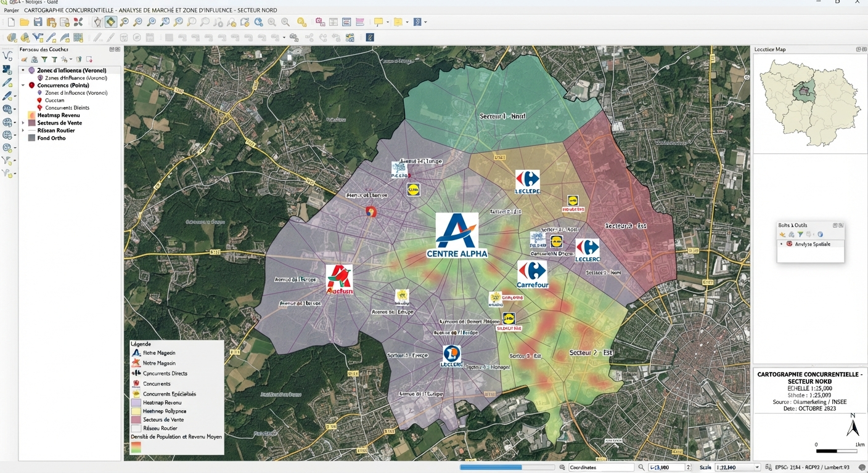Click the highlighted Pan to Selection tool
Screen dimensions: 868x473
tap(110, 22)
